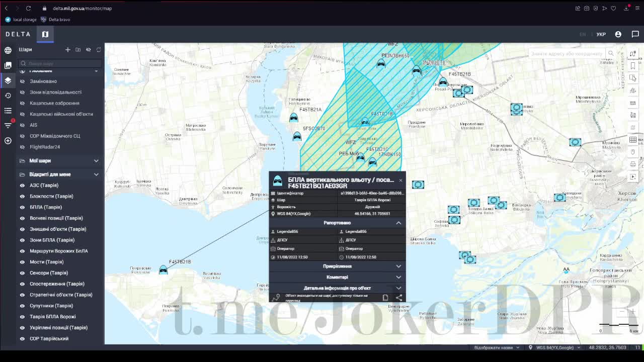Open the list view sidebar icon
Image resolution: width=644 pixels, height=362 pixels.
tap(8, 111)
